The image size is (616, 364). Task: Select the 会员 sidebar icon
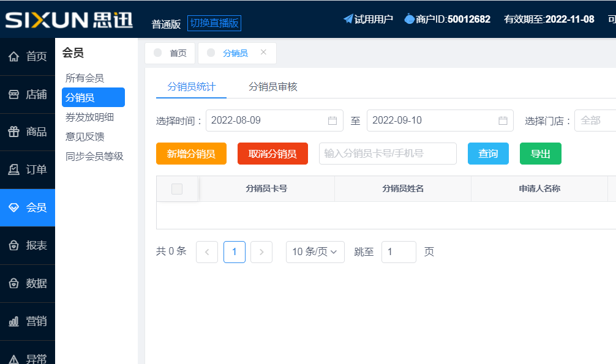tap(27, 207)
